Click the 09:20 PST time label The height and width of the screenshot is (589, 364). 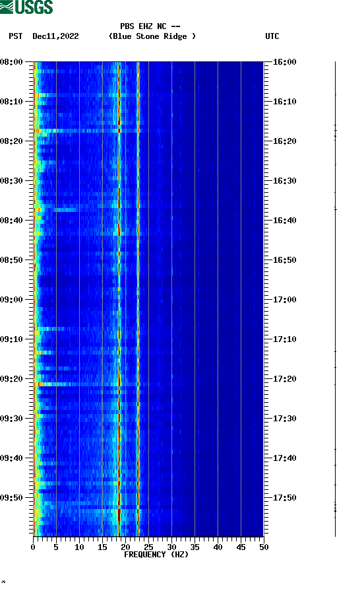tap(12, 379)
